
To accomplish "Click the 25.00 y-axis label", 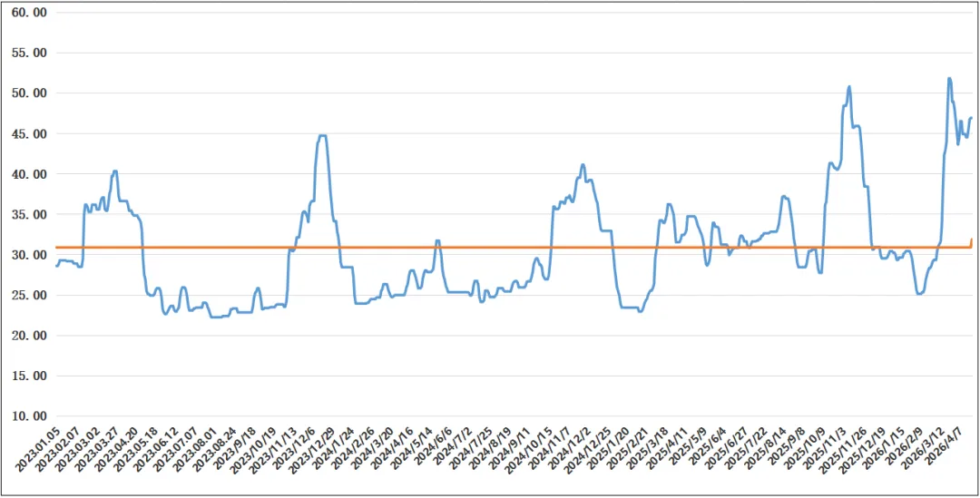I will point(29,296).
